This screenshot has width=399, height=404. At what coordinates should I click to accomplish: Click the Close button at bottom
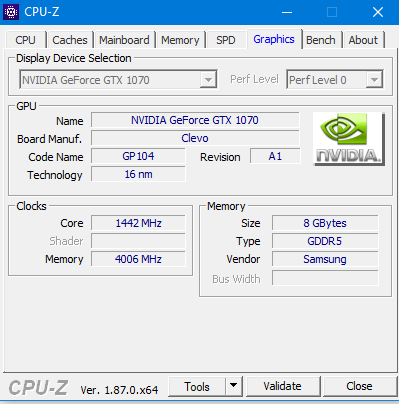point(359,386)
